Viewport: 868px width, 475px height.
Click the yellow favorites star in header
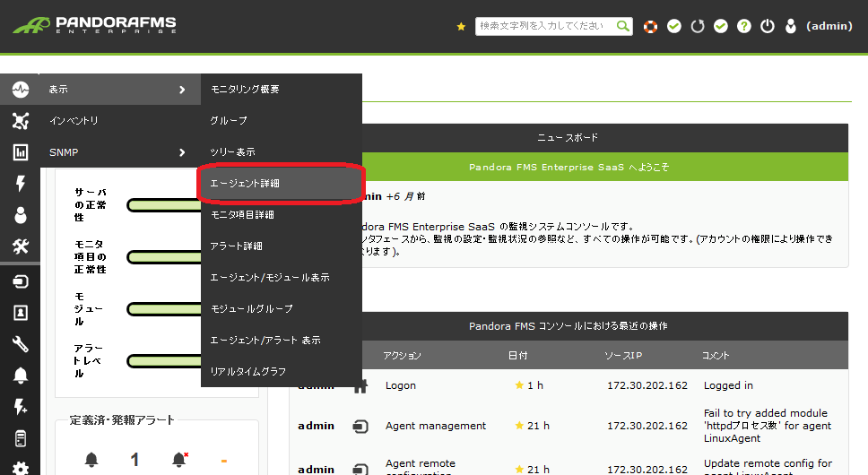(461, 27)
